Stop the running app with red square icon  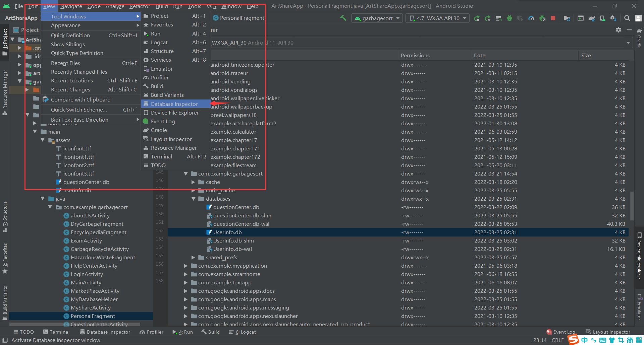pyautogui.click(x=553, y=18)
